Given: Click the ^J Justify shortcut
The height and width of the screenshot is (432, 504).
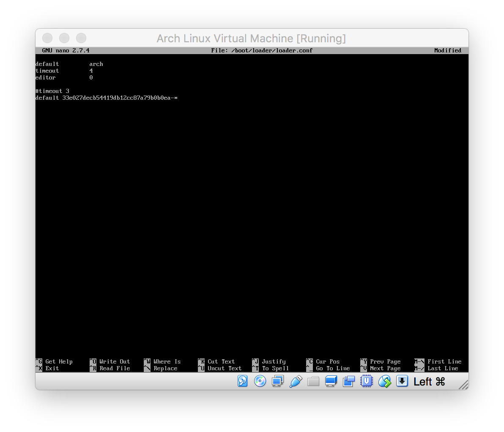Looking at the screenshot, I should pos(269,361).
